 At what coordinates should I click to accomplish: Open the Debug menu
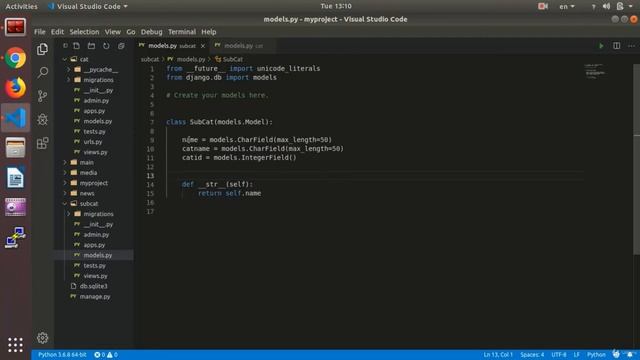pyautogui.click(x=151, y=32)
